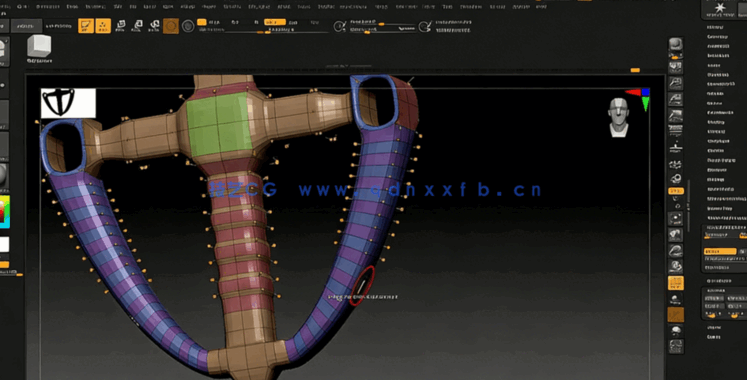The width and height of the screenshot is (747, 380).
Task: Expand the Subtool subpalette
Action: pos(715,28)
